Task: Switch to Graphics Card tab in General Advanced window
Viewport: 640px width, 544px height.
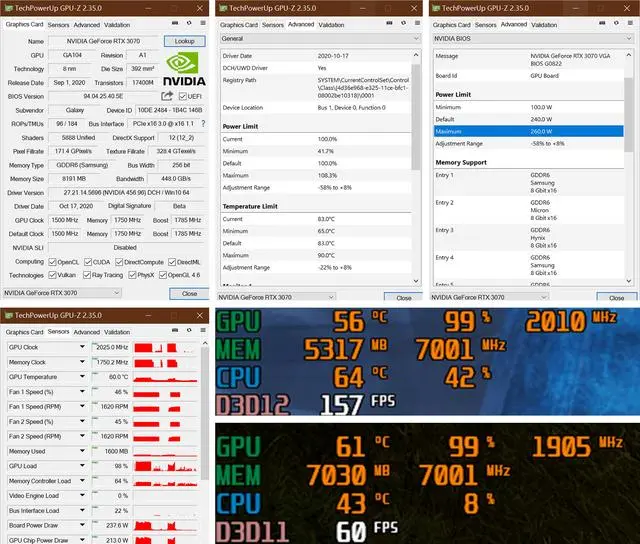Action: click(239, 25)
